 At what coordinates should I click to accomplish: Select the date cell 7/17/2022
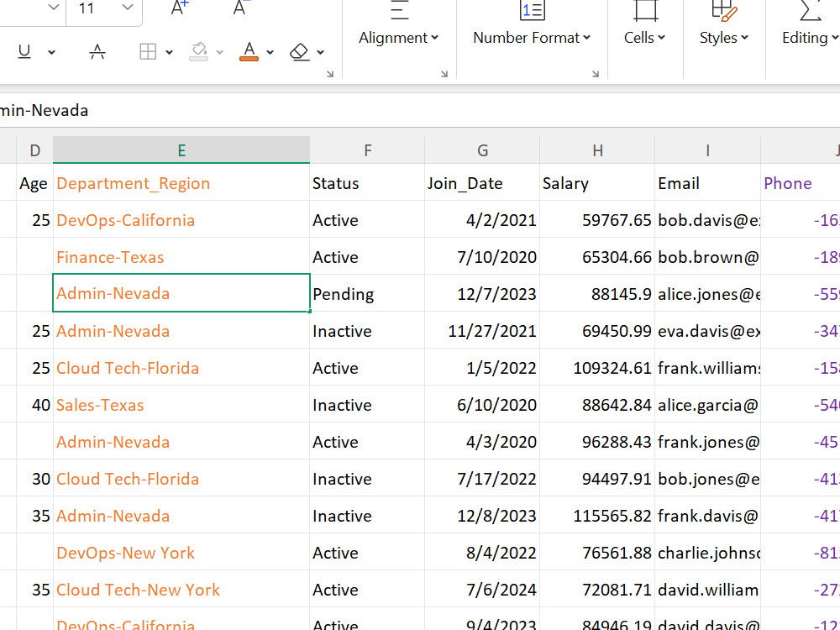point(483,479)
